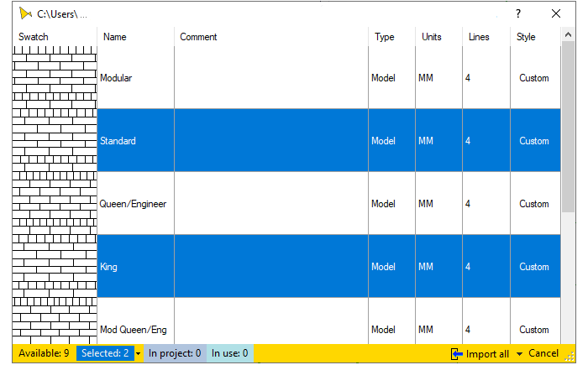This screenshot has height=365, width=588.
Task: Click the empty Comment cell for Standard
Action: click(x=271, y=140)
